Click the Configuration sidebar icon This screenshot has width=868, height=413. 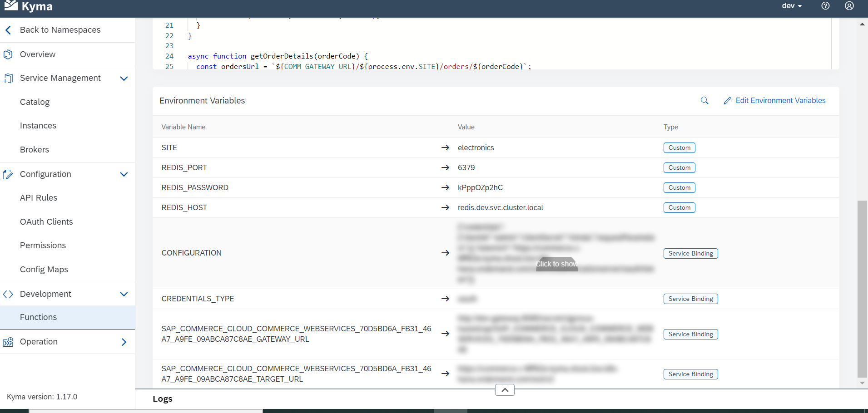click(8, 174)
